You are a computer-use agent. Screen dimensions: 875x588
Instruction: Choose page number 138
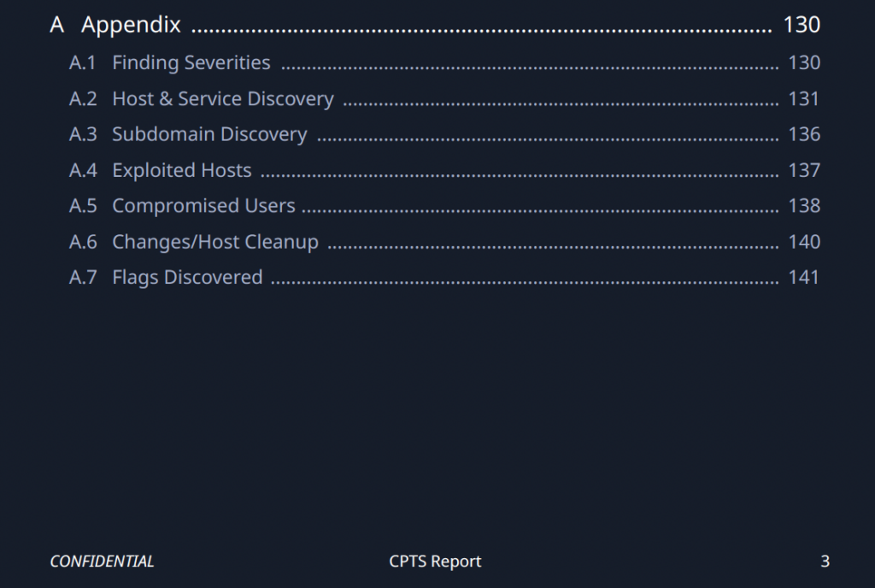click(803, 206)
